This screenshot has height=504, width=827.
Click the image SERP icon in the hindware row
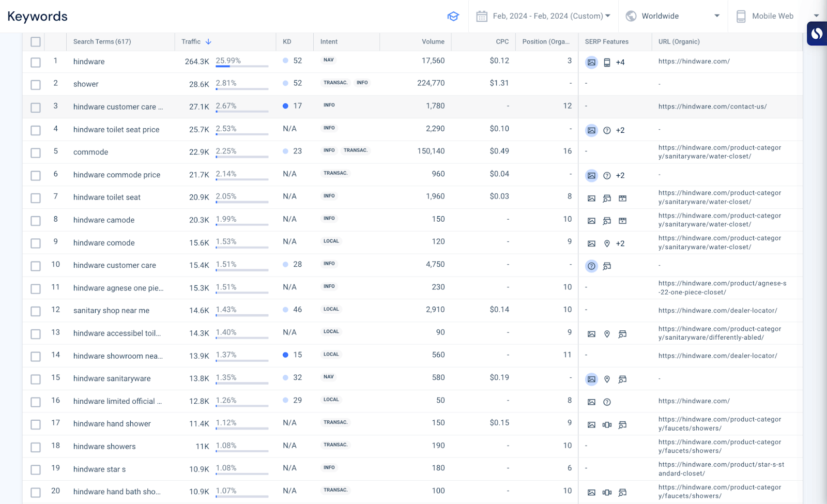coord(591,63)
